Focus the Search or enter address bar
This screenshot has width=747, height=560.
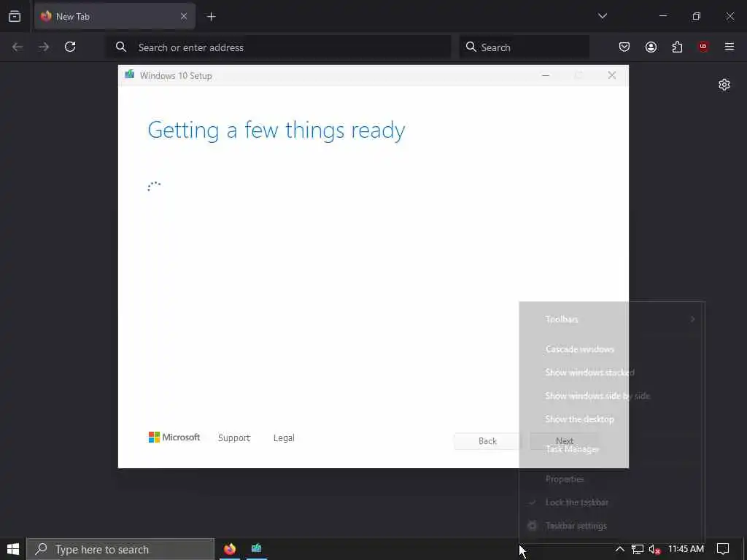[x=279, y=47]
